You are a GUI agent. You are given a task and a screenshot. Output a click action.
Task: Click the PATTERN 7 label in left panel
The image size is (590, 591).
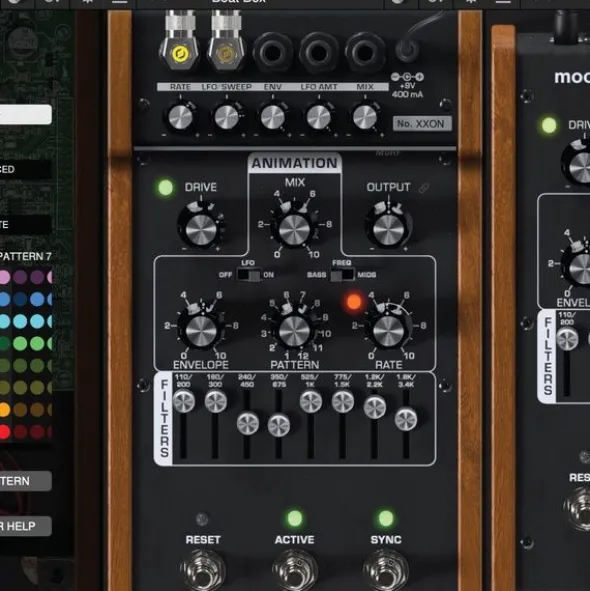coord(26,256)
